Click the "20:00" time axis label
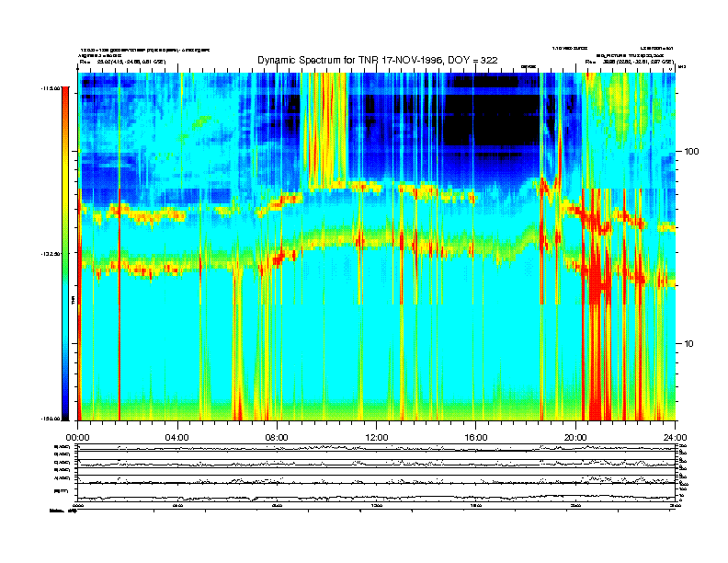This screenshot has width=728, height=563. coord(575,438)
